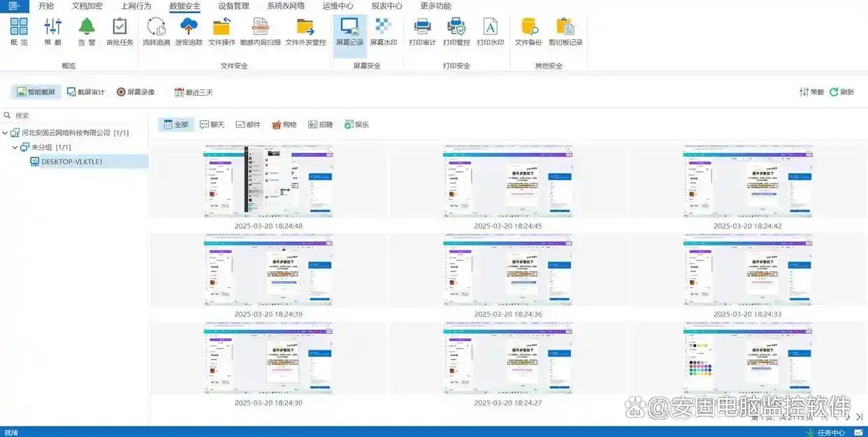Viewport: 868px width, 437px height.
Task: Open the 文件操作 file operation icon
Action: point(222,31)
